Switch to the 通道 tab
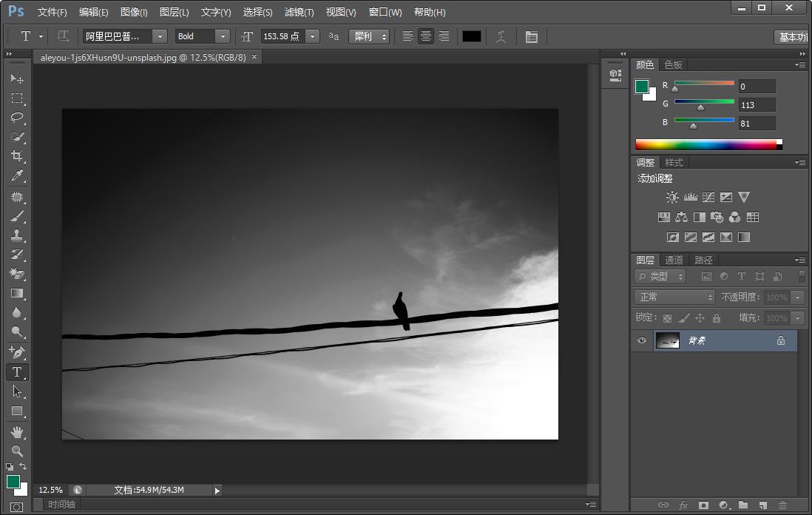Viewport: 812px width, 515px height. (674, 260)
